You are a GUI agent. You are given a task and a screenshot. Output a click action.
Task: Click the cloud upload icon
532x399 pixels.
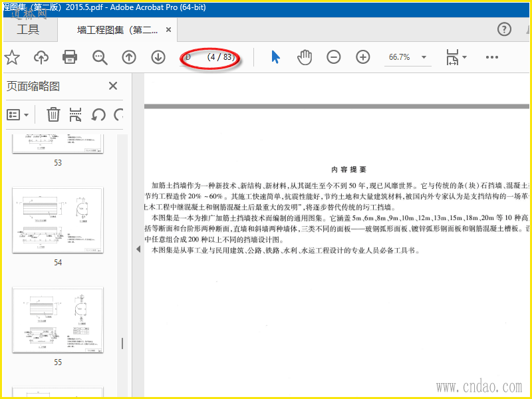(41, 57)
